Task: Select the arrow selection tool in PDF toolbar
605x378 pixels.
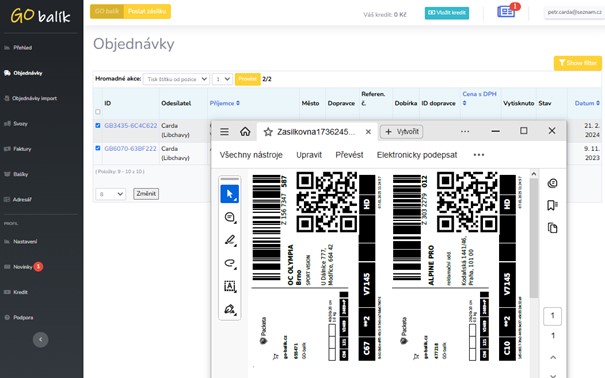Action: pos(230,194)
